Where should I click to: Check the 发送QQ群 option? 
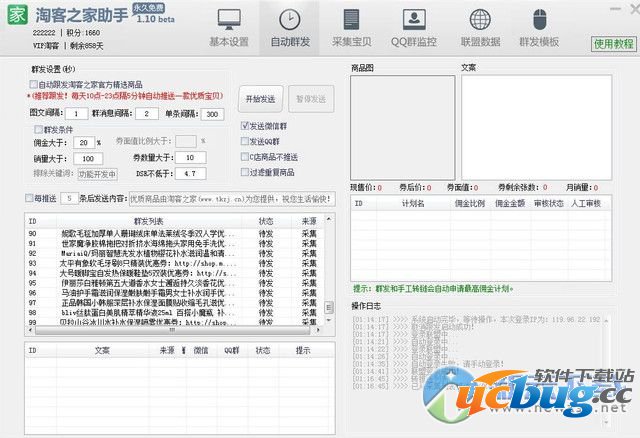click(x=246, y=142)
